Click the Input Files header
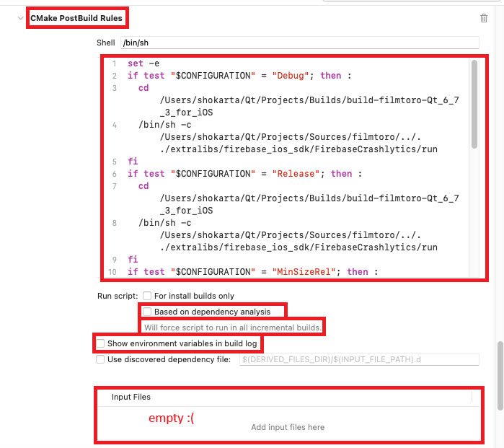Viewport: 504px width, 448px height. tap(131, 397)
